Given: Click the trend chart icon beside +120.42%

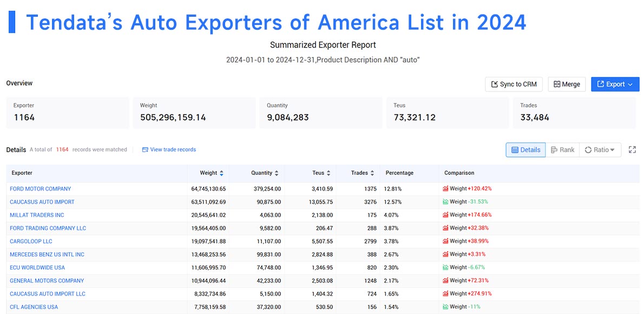Looking at the screenshot, I should coord(445,188).
